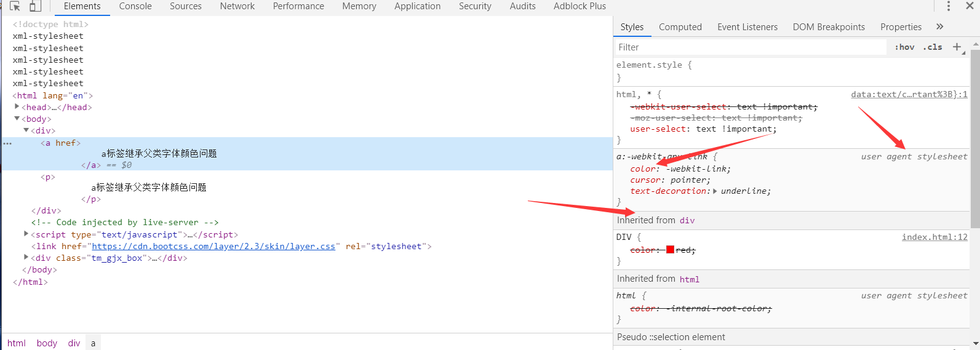Show more style pane tabs chevron
The image size is (980, 350).
point(939,26)
